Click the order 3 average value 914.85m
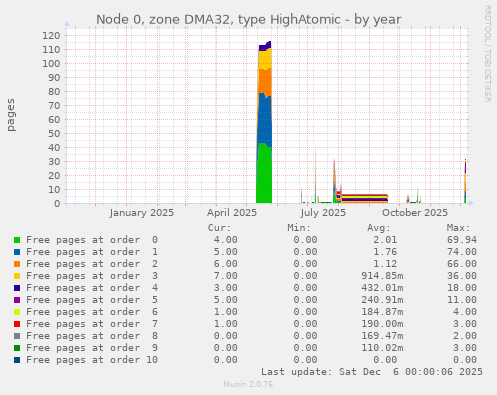This screenshot has width=497, height=395. point(382,276)
